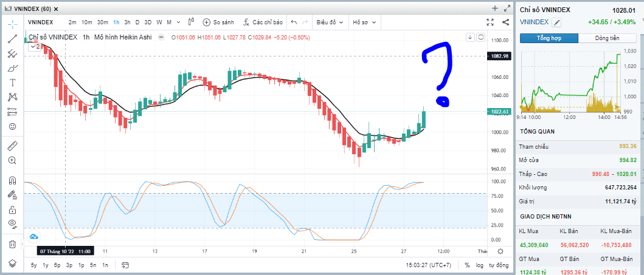Open the object tree layers icon
The height and width of the screenshot is (275, 644).
pyautogui.click(x=13, y=263)
